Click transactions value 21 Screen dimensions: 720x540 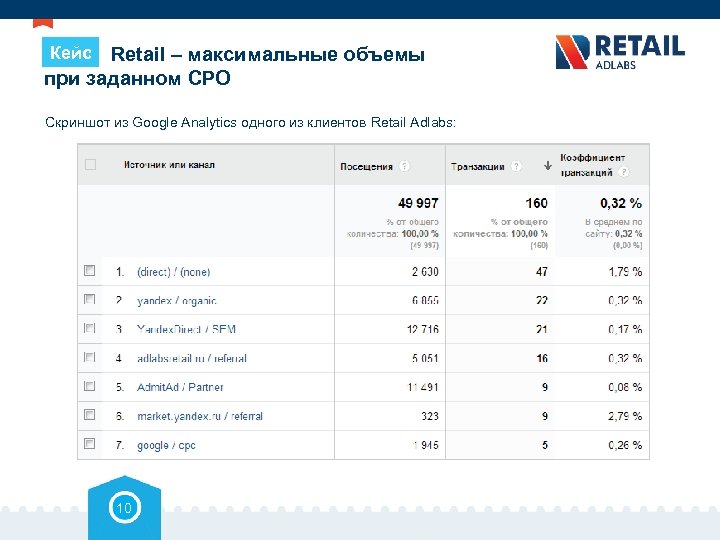point(542,329)
